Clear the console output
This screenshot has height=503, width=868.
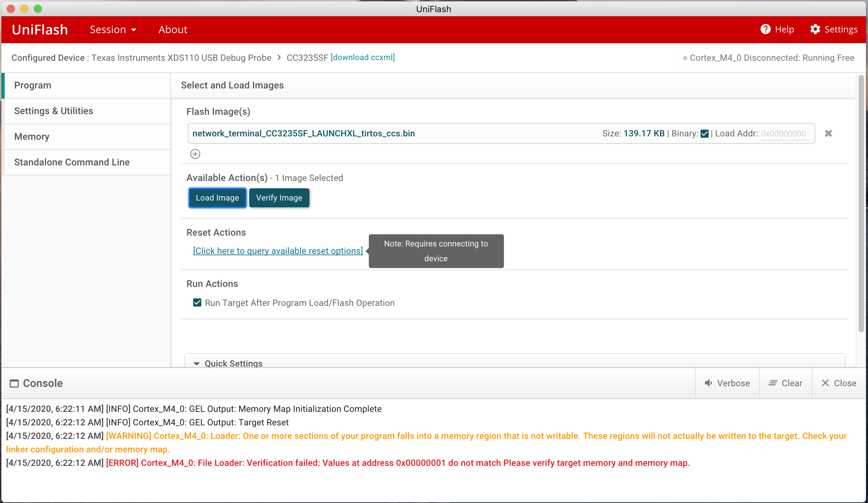click(785, 383)
